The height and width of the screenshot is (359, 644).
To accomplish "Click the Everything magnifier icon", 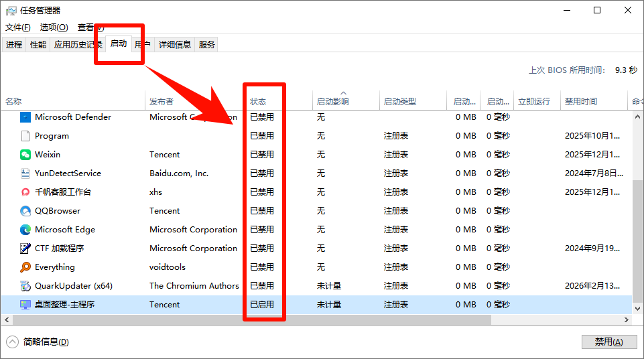I will (25, 267).
